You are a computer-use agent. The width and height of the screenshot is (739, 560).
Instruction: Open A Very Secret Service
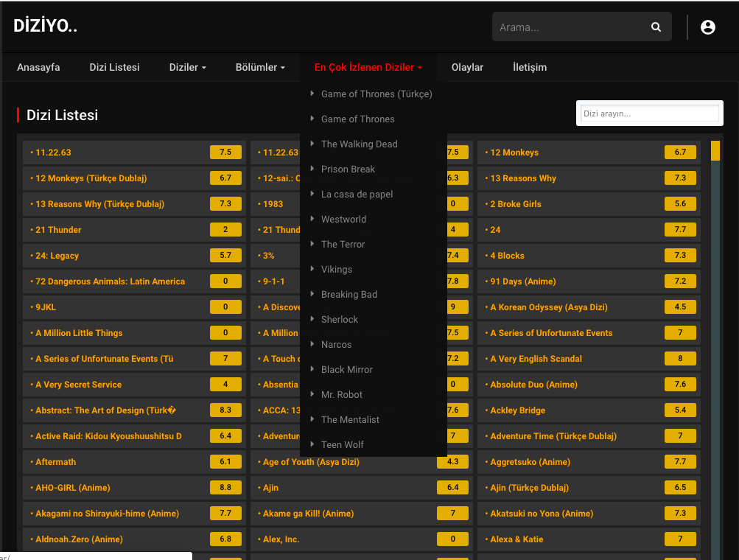pos(78,384)
